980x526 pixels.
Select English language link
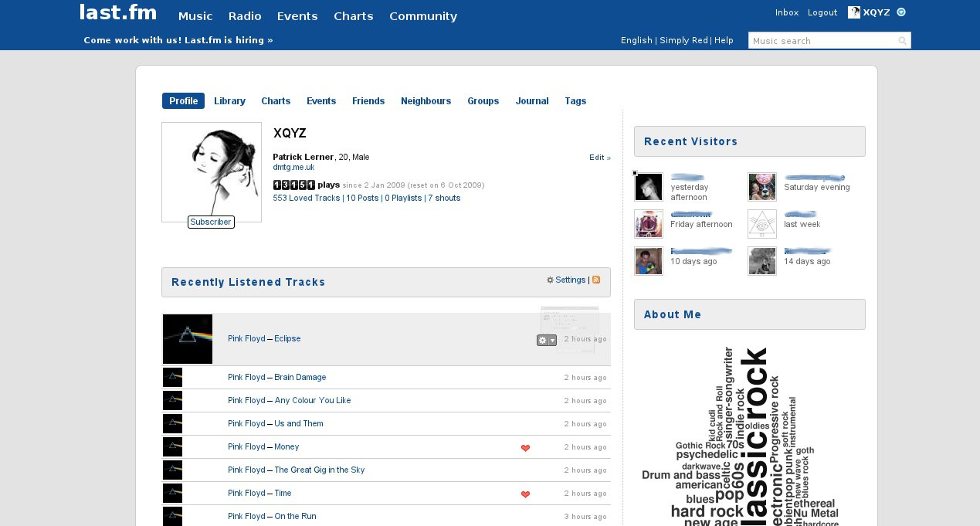tap(636, 40)
